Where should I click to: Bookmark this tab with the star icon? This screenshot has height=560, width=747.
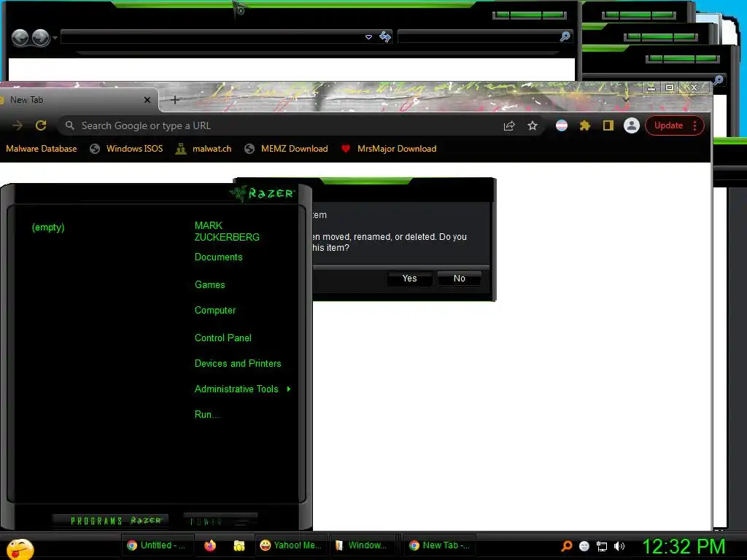pos(532,125)
